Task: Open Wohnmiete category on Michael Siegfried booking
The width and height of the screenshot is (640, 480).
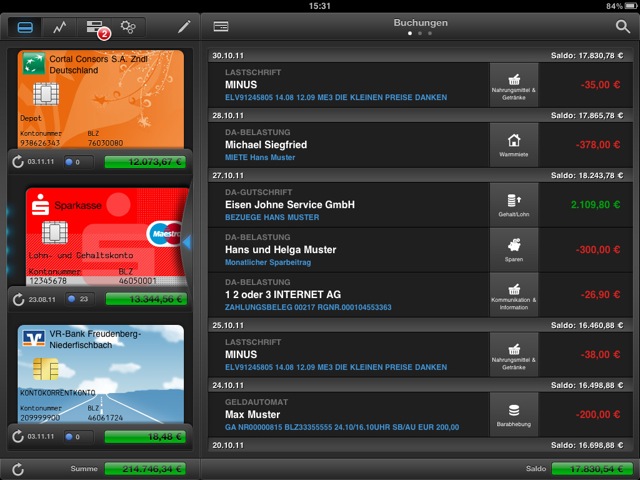Action: click(x=513, y=146)
